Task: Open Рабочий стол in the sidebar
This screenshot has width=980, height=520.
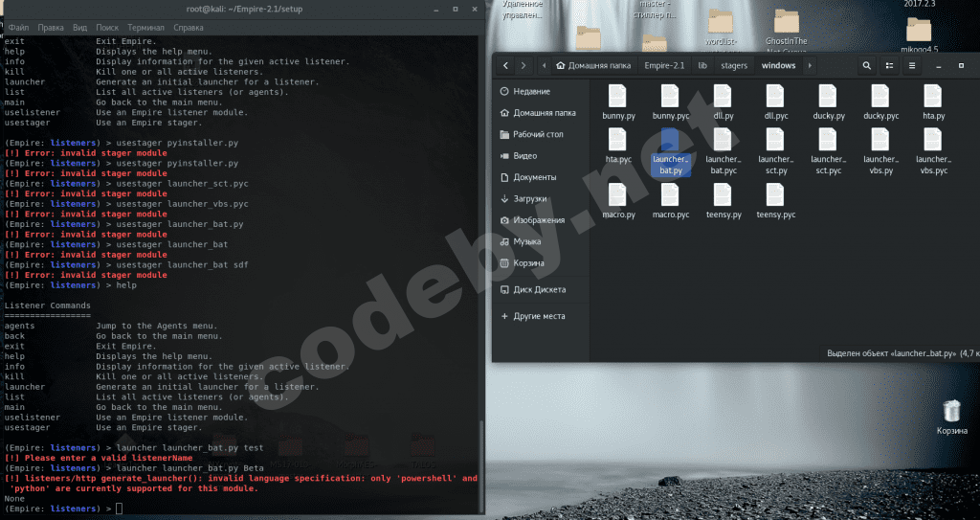Action: (540, 134)
